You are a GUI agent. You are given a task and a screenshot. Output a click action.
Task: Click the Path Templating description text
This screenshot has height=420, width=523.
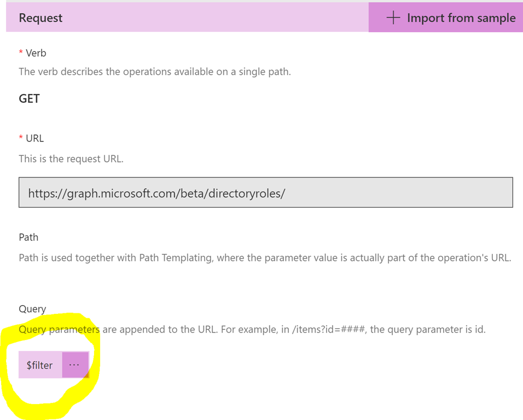(x=265, y=258)
